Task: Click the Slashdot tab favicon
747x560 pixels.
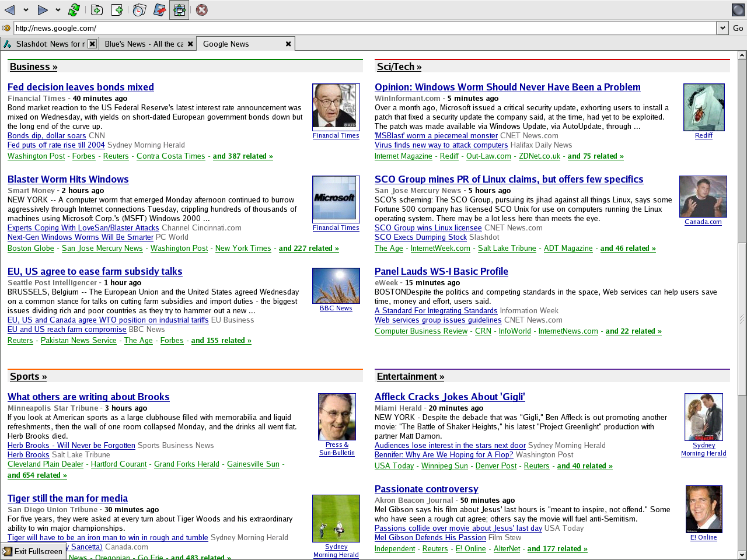Action: 8,44
